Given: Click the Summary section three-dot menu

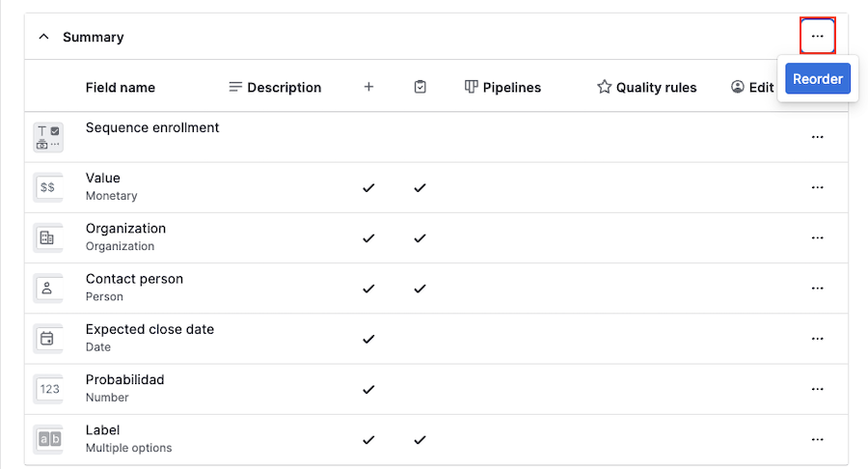Looking at the screenshot, I should click(x=817, y=37).
